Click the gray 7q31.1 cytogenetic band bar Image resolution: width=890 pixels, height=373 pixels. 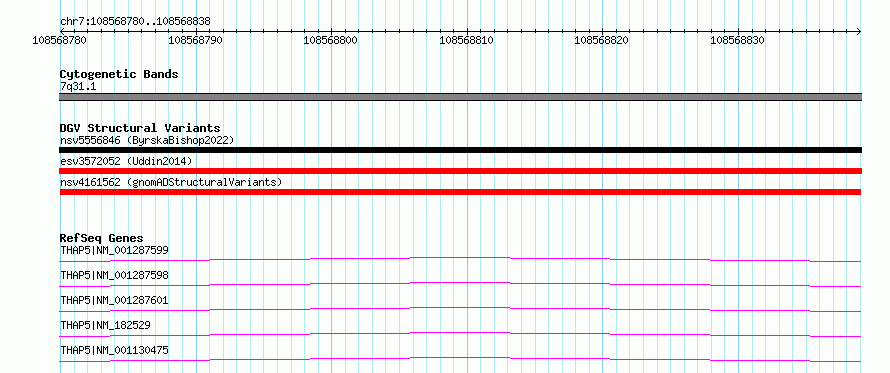click(460, 97)
